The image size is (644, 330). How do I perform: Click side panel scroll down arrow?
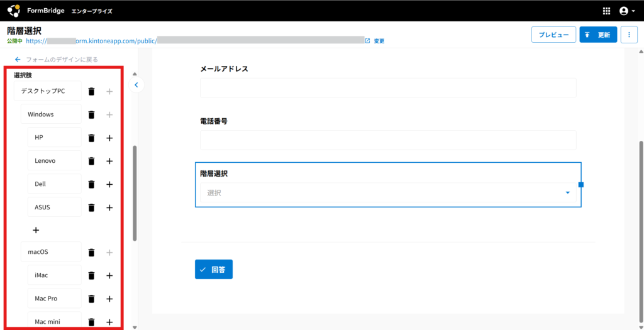pyautogui.click(x=135, y=327)
